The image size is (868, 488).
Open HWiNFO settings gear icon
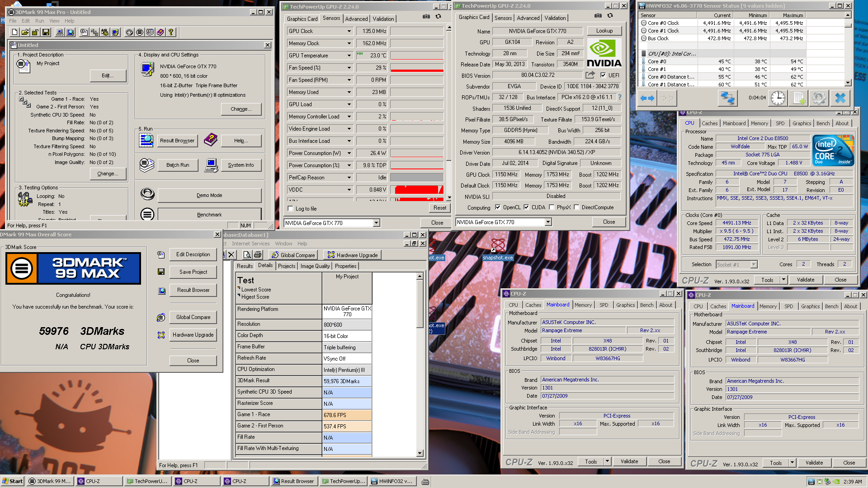click(x=819, y=98)
